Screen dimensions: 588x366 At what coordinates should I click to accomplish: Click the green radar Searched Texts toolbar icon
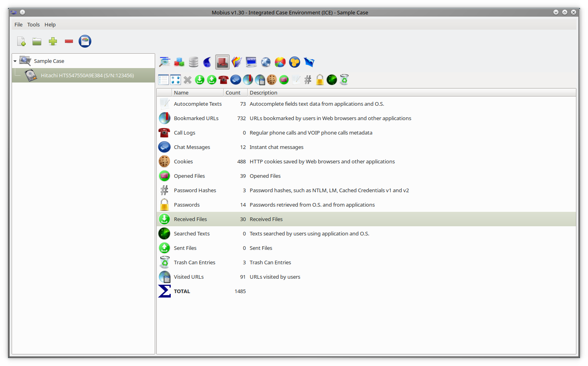pyautogui.click(x=332, y=80)
